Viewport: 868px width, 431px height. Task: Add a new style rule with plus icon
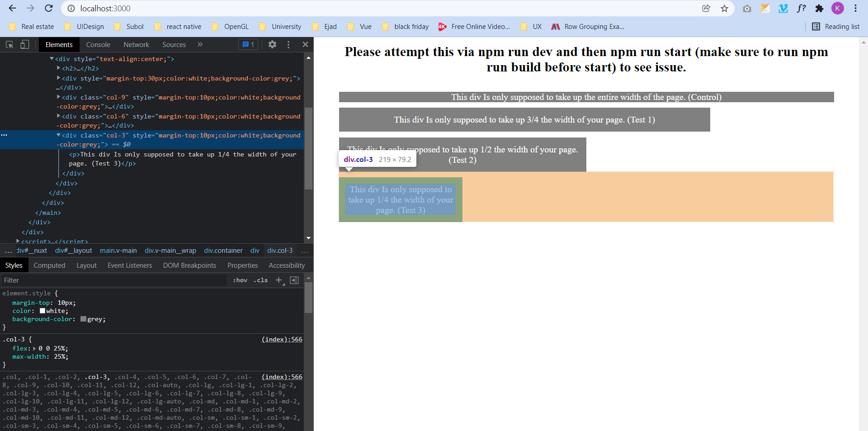(278, 280)
